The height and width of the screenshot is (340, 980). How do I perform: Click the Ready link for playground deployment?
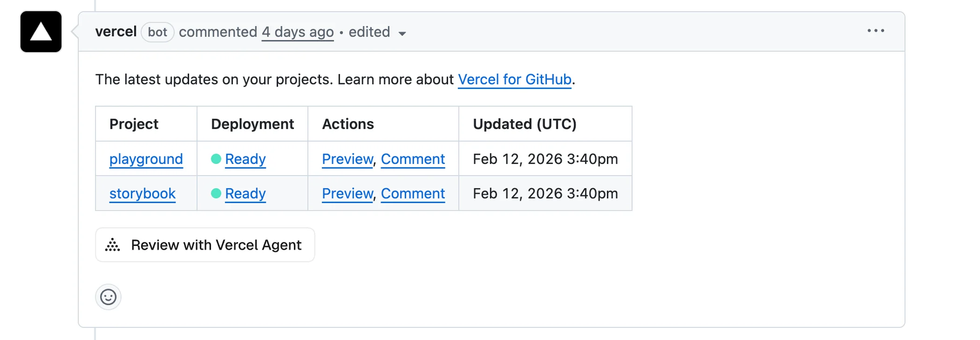(x=245, y=159)
